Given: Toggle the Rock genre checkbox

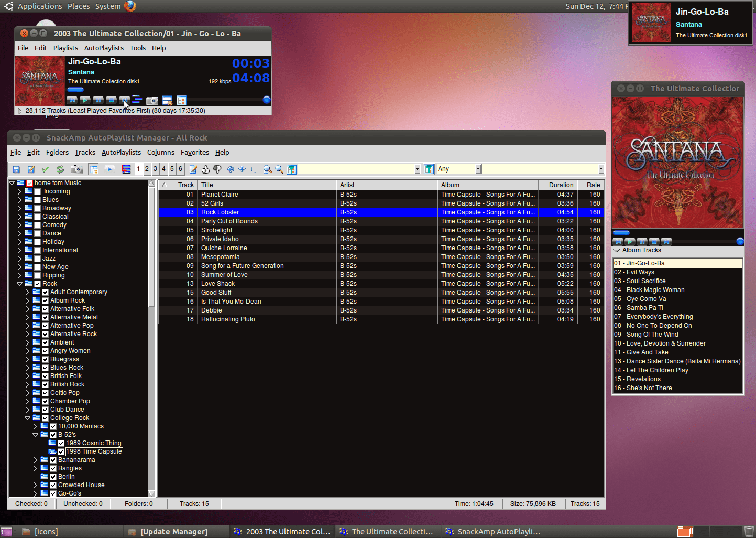Looking at the screenshot, I should point(37,283).
